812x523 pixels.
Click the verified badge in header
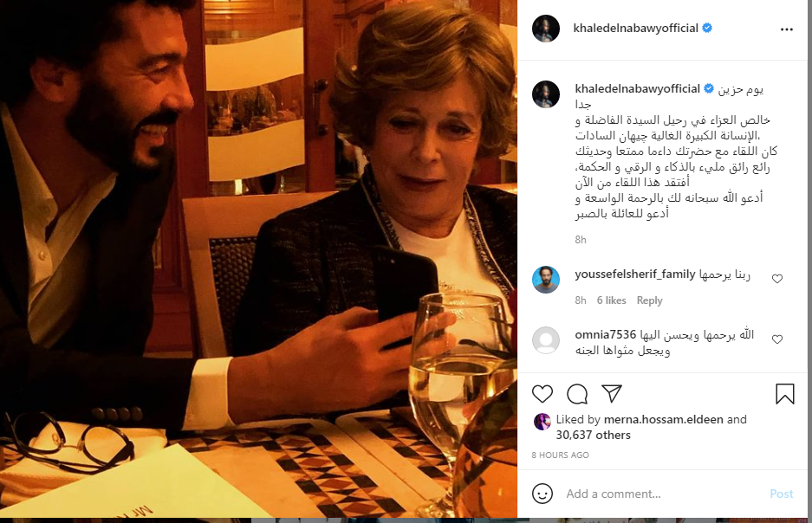[707, 29]
